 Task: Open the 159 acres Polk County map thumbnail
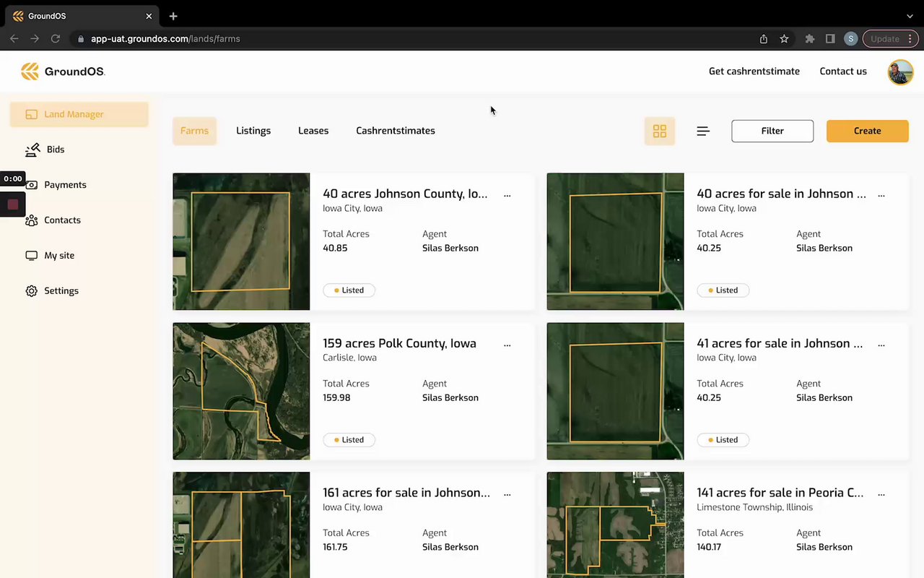241,391
